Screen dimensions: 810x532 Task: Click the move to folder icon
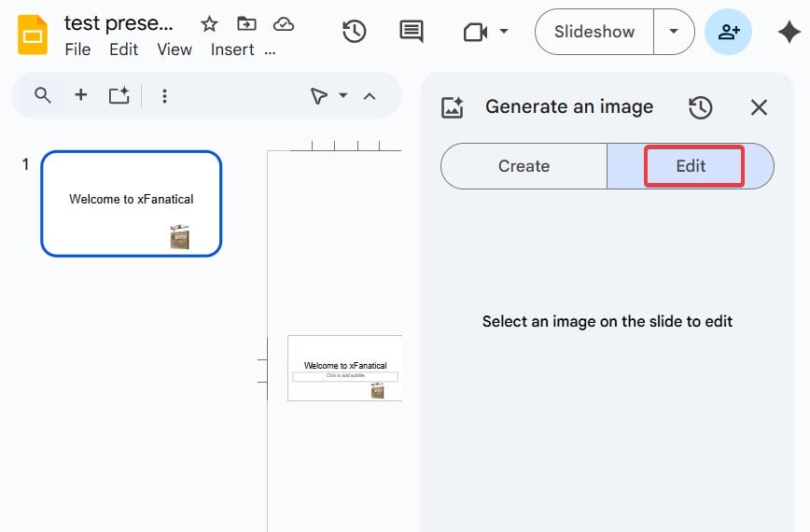click(x=246, y=24)
